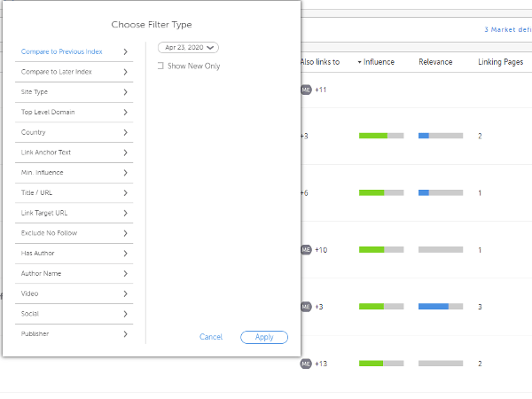Viewport: 532px width, 399px height.
Task: Click the ME badge beside +11
Action: pyautogui.click(x=306, y=90)
